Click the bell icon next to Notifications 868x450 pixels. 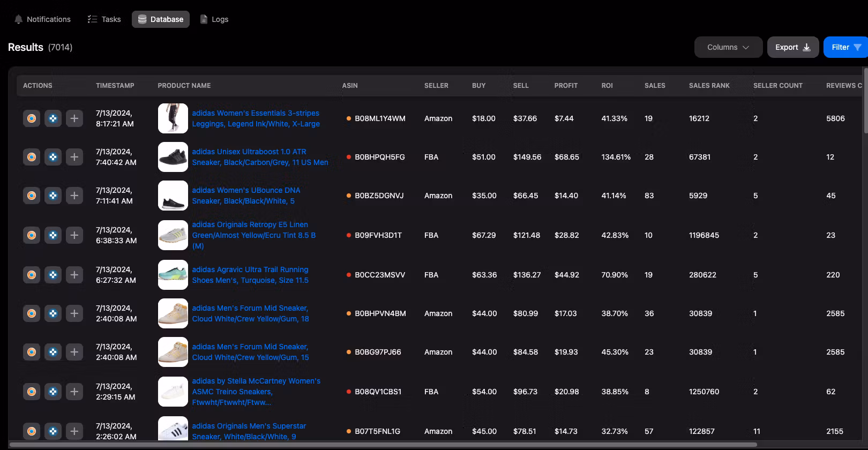(x=19, y=19)
